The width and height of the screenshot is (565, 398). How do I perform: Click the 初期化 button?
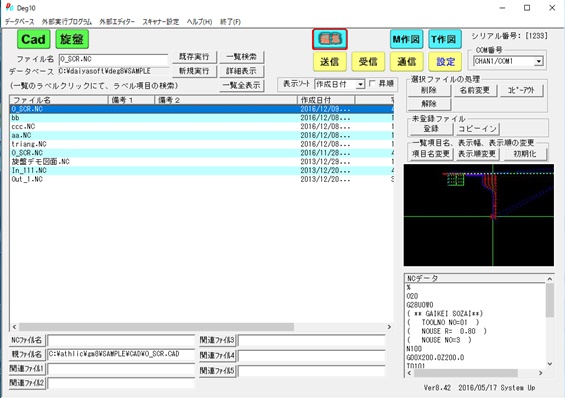[x=525, y=154]
